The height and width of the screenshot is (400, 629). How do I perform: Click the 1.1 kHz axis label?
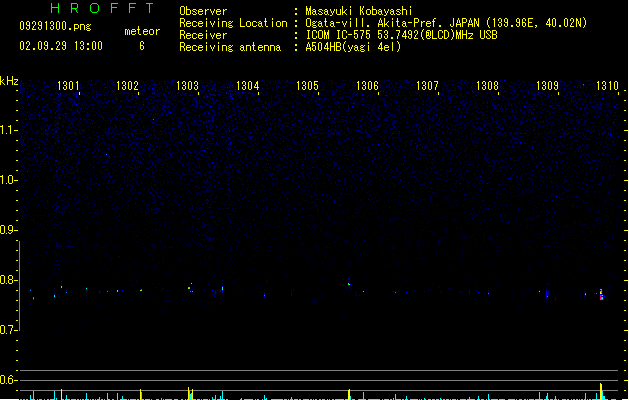click(x=8, y=130)
